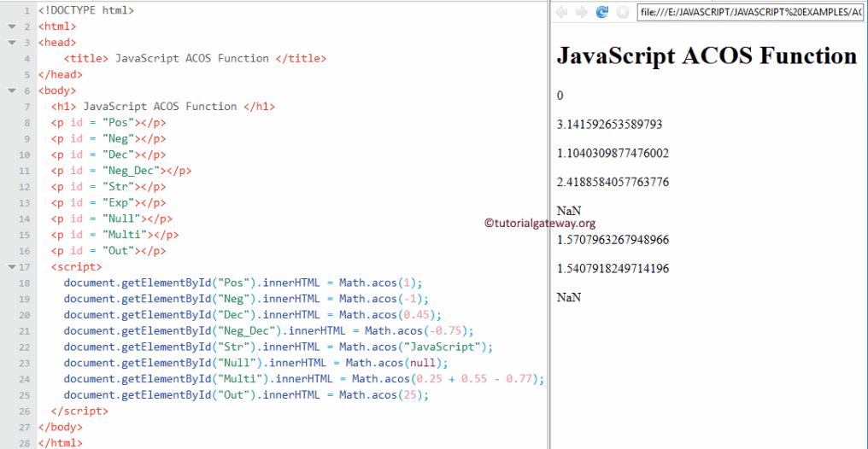The height and width of the screenshot is (449, 868).
Task: Reload the preview with the refresh icon
Action: [602, 12]
